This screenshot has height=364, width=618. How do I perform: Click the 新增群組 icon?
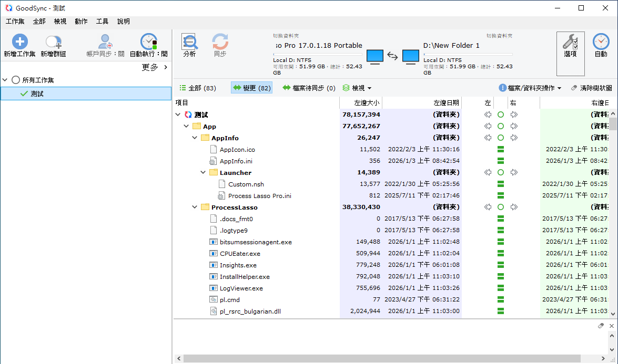coord(53,41)
